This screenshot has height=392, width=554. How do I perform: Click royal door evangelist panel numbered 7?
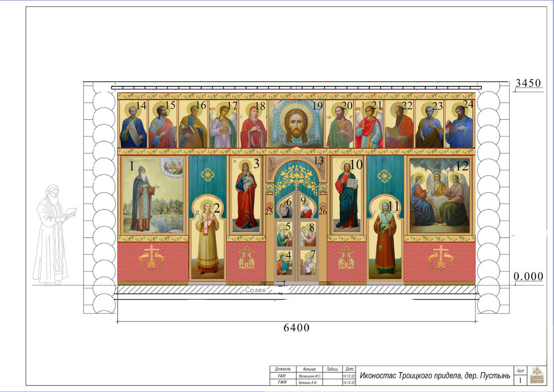coord(308,262)
